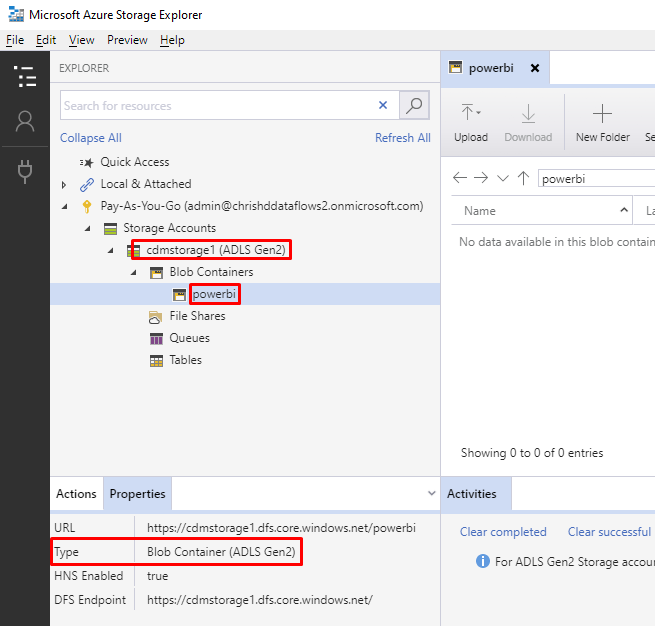
Task: Click the File Shares icon
Action: 155,317
